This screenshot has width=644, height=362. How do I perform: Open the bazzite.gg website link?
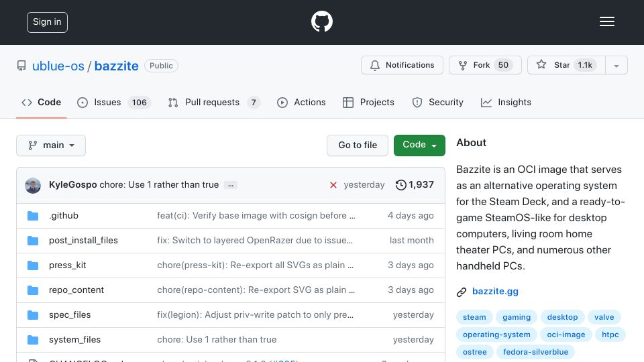tap(495, 292)
